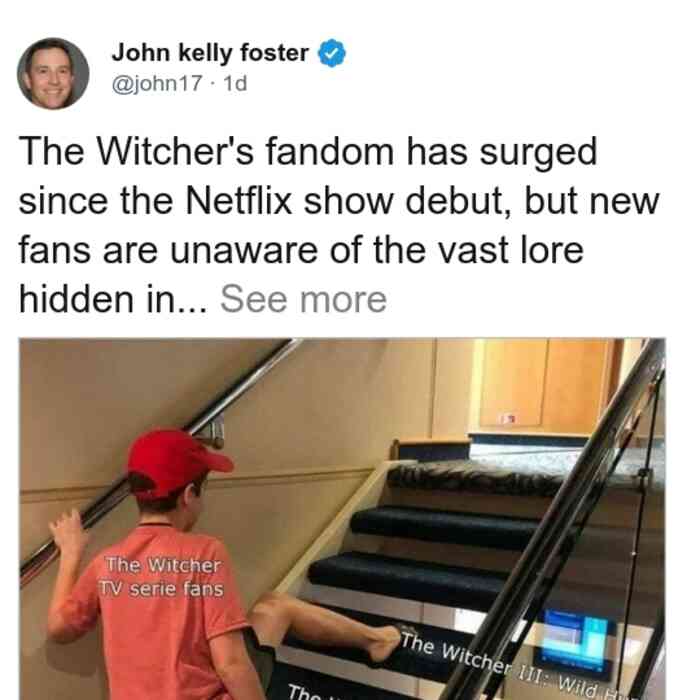Click the word Netflix in the tweet
The width and height of the screenshot is (700, 700).
click(x=239, y=201)
